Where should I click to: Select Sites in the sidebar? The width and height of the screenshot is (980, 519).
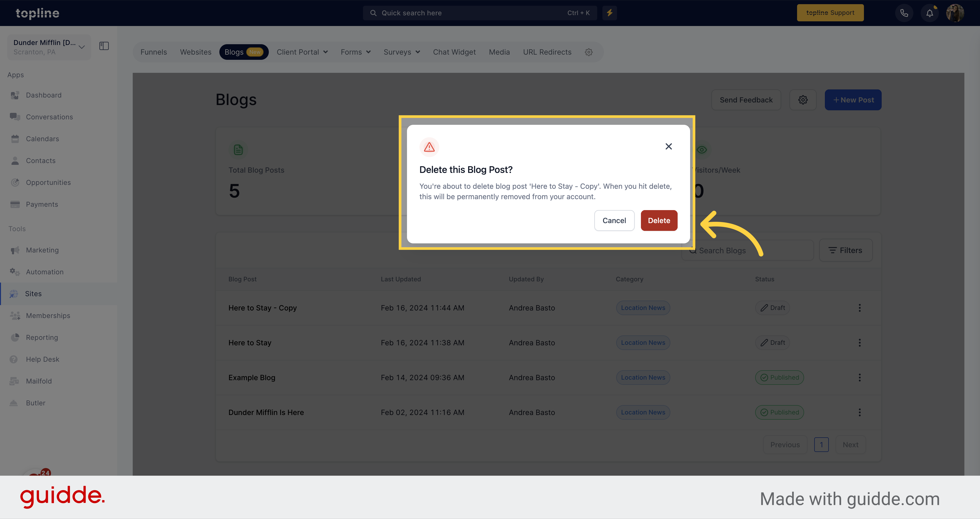pos(33,294)
